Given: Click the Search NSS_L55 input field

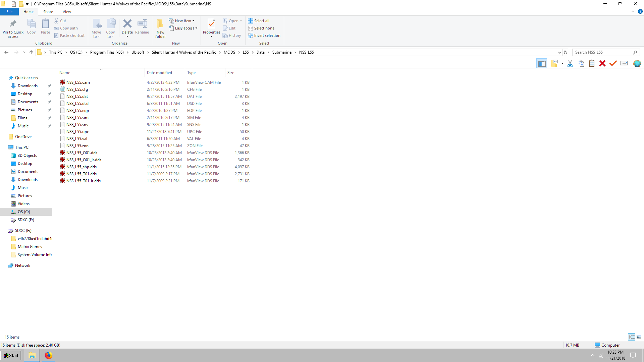Looking at the screenshot, I should coord(602,52).
